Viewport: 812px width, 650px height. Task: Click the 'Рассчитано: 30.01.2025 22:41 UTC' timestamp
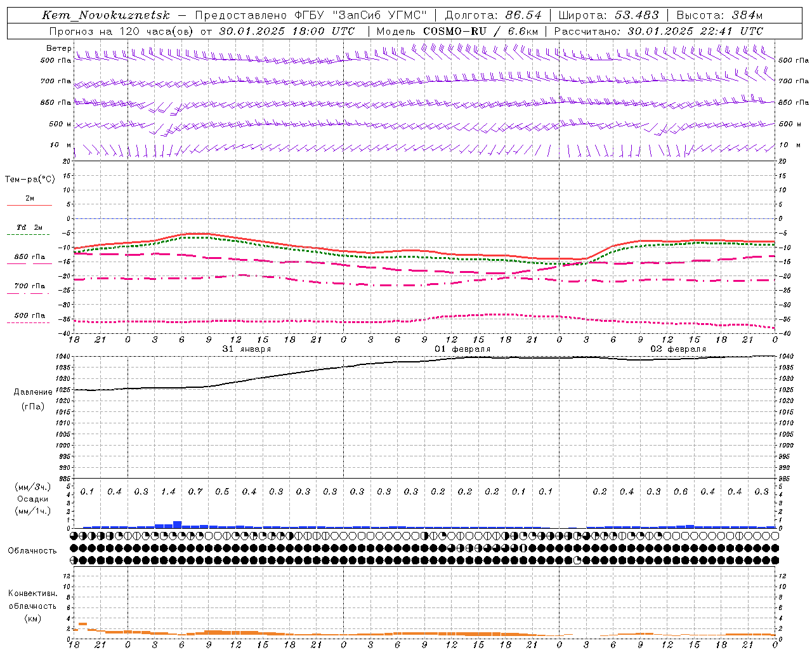(658, 31)
